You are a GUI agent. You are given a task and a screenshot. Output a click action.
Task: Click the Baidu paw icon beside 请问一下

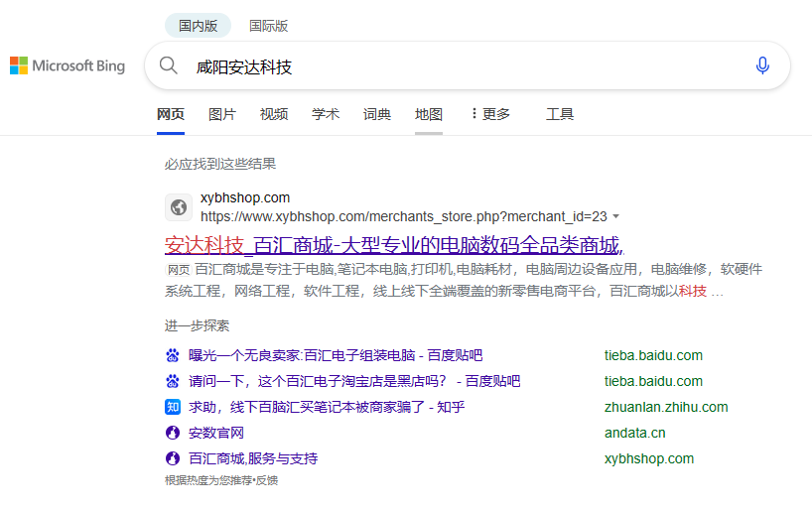173,381
